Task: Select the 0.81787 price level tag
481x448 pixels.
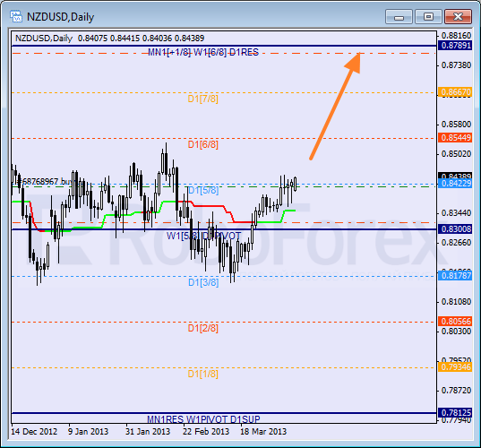Action: point(455,276)
